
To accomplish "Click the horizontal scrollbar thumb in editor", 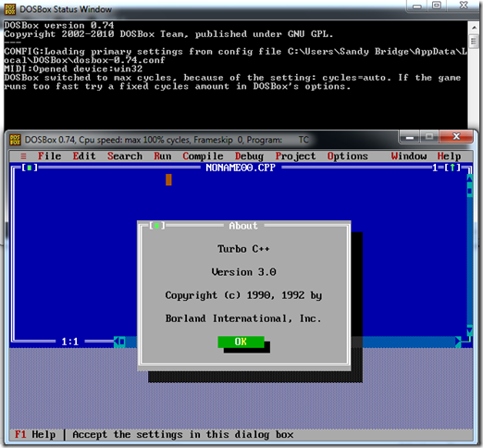I will coord(122,342).
